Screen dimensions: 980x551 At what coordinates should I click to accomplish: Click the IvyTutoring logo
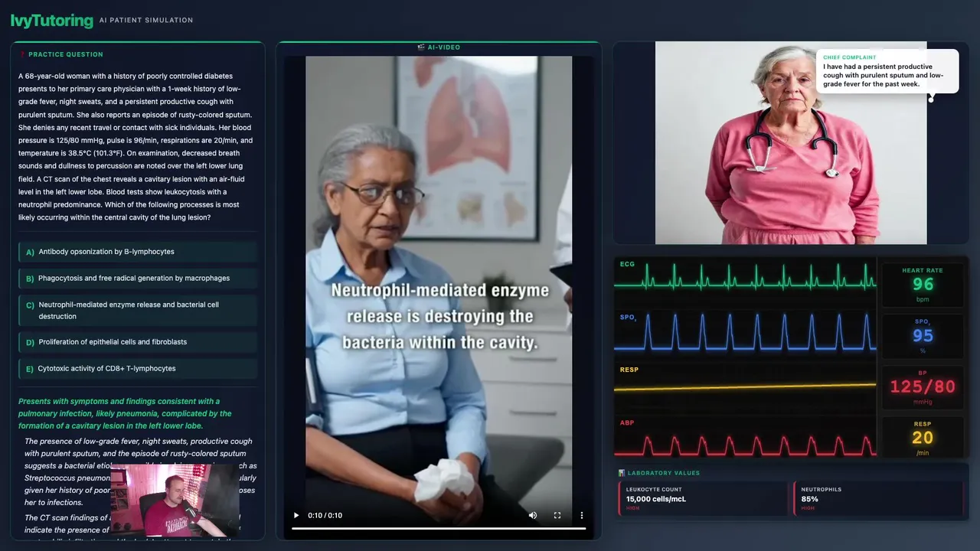[52, 21]
